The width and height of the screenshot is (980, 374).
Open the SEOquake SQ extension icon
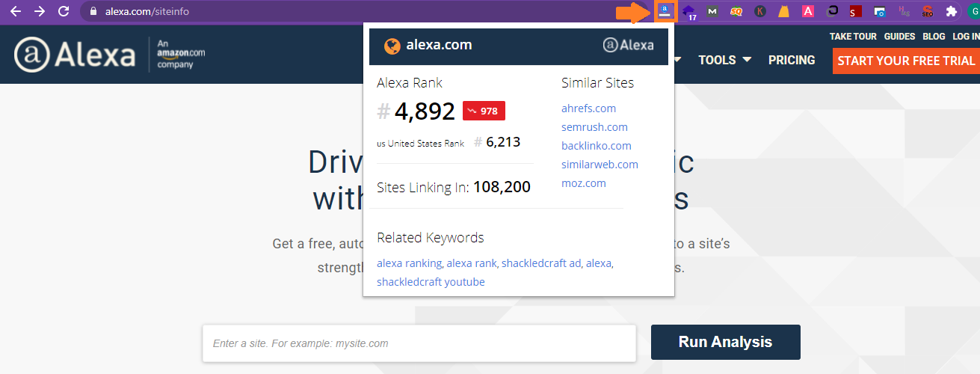pyautogui.click(x=736, y=11)
